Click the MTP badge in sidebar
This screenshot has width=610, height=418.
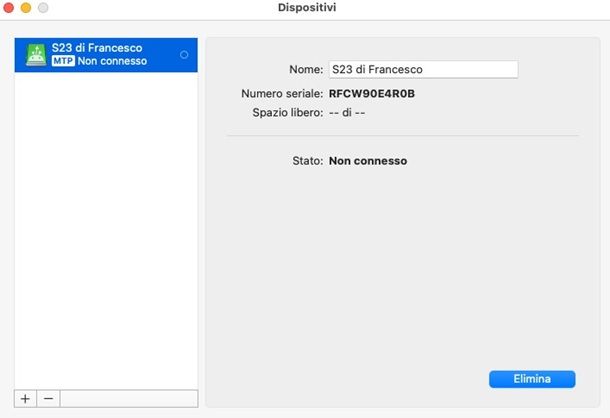tap(62, 61)
